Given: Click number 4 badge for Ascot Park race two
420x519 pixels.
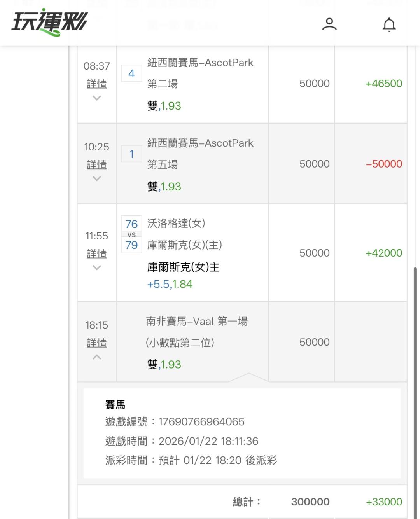Looking at the screenshot, I should click(131, 73).
